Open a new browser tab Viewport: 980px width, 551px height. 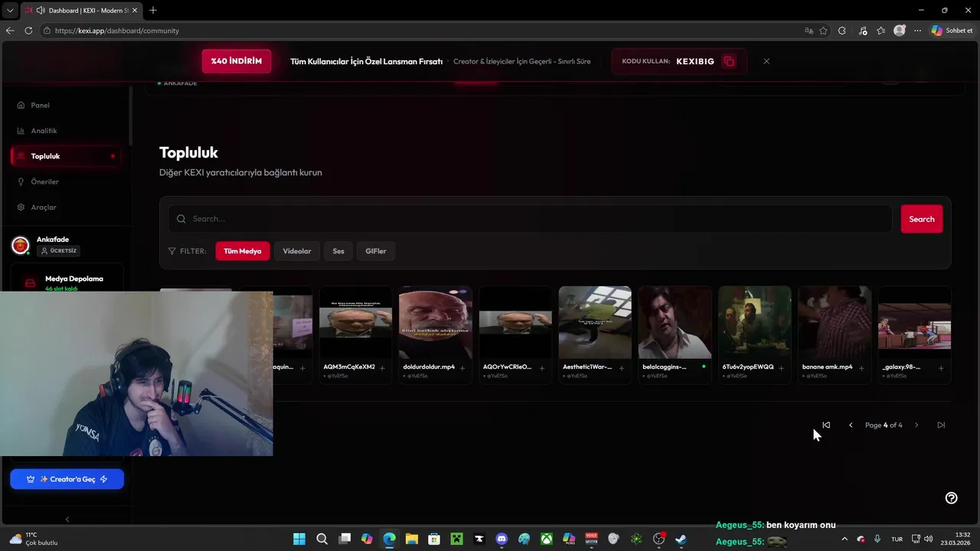[153, 10]
